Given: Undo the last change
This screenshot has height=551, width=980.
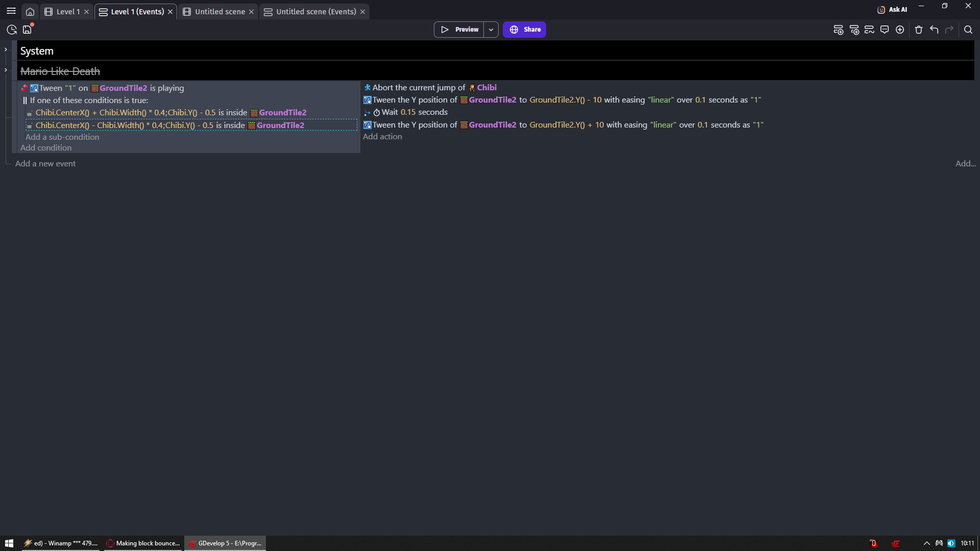Looking at the screenshot, I should 934,30.
